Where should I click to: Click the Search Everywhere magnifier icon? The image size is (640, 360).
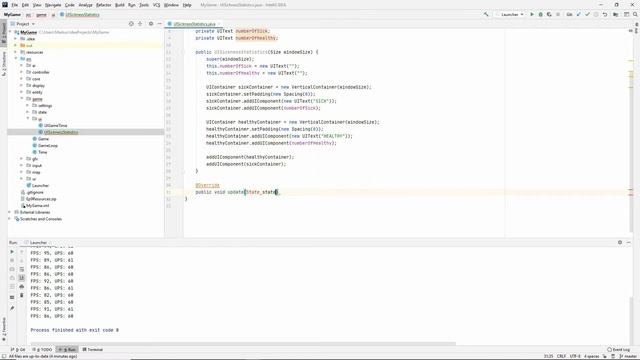point(635,14)
